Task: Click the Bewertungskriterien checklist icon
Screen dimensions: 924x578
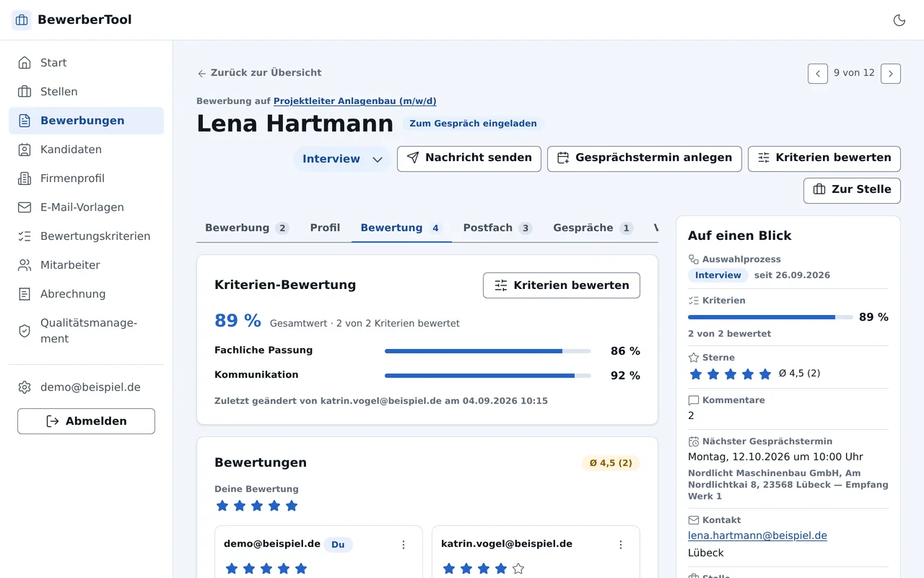Action: [x=25, y=236]
